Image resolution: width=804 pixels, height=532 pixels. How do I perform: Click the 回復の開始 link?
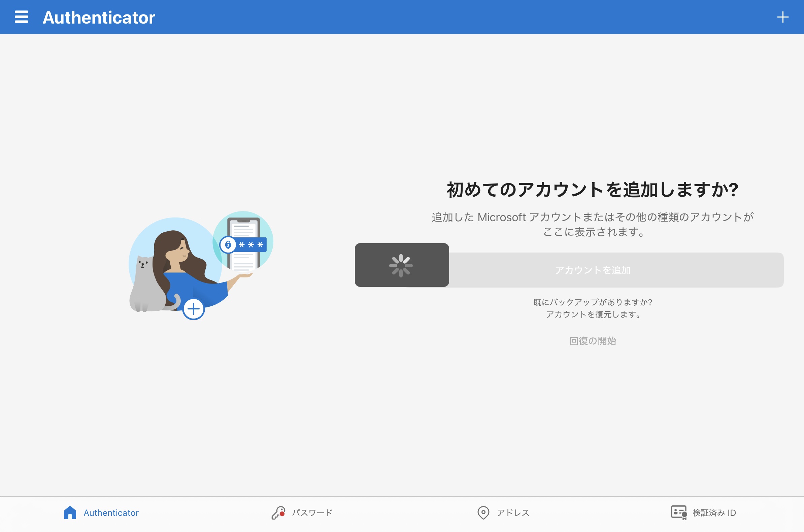[x=593, y=341]
